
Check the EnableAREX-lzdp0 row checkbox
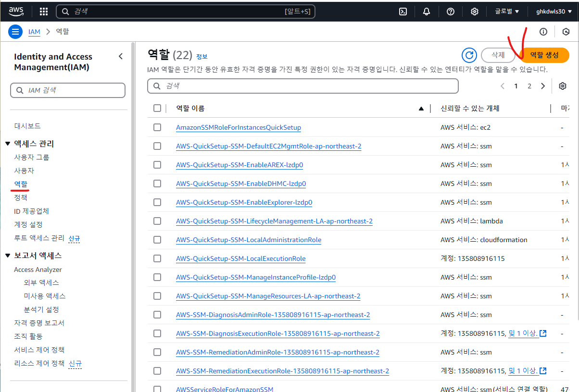tap(157, 165)
